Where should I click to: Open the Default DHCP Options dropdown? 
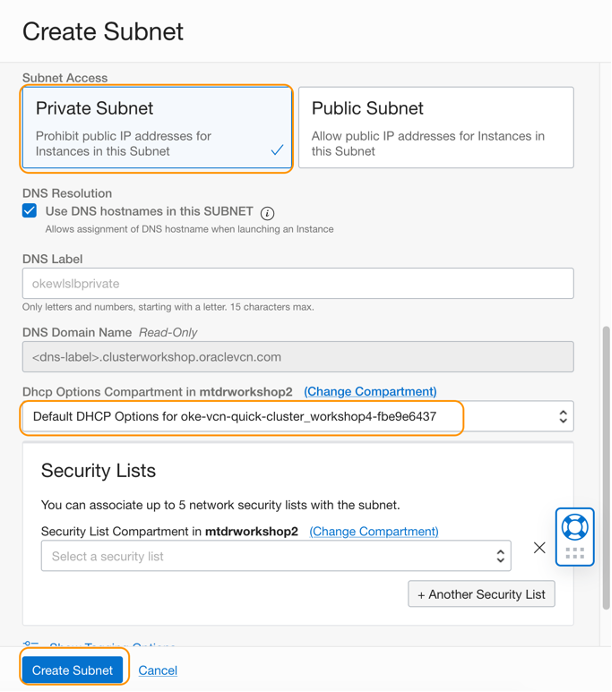point(298,416)
